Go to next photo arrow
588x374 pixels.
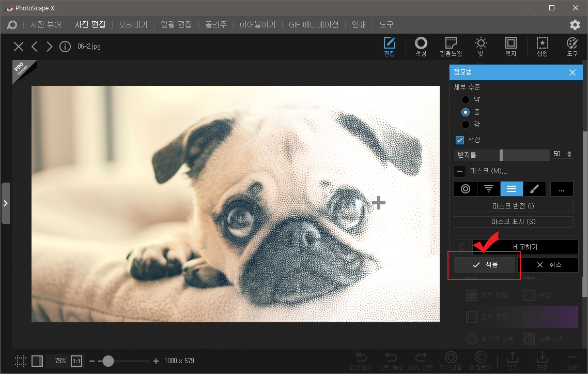(50, 47)
